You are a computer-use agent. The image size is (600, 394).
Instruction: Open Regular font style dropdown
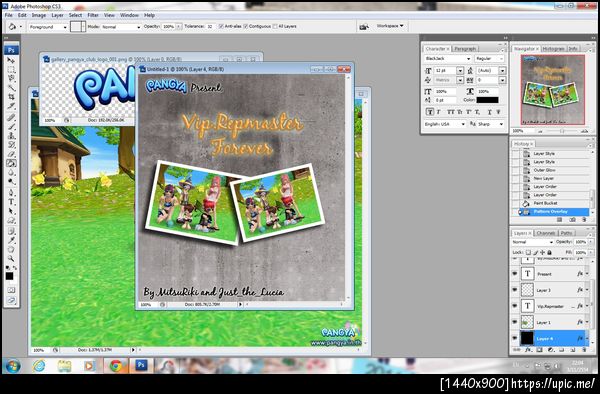tap(489, 59)
